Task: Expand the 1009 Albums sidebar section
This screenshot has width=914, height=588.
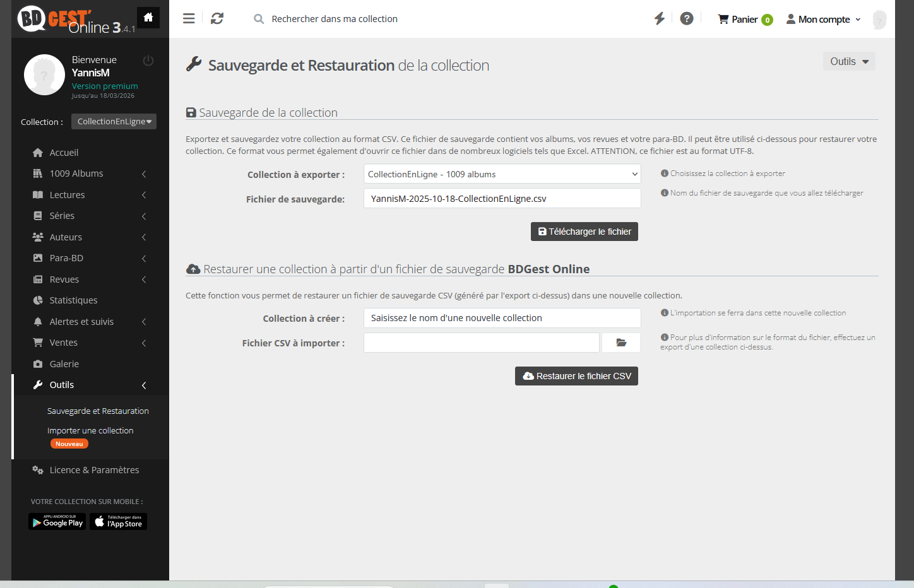Action: [76, 173]
